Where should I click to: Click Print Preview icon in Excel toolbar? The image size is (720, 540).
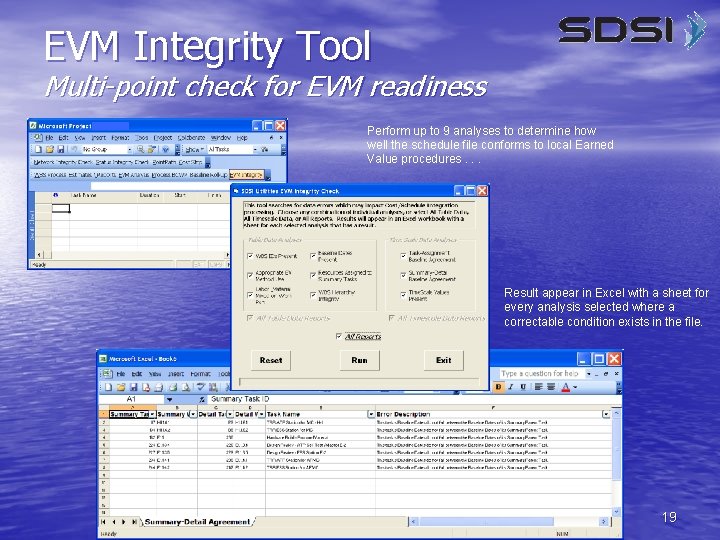click(x=186, y=387)
